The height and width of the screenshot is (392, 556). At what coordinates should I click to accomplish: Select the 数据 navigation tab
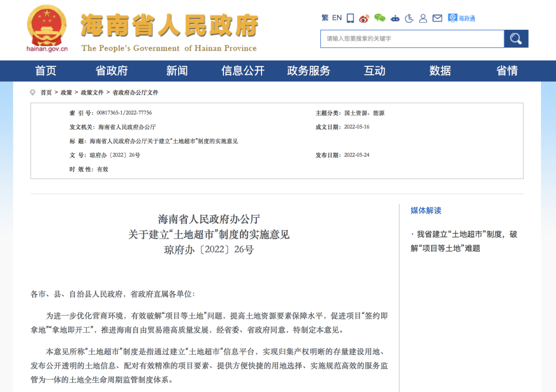440,71
